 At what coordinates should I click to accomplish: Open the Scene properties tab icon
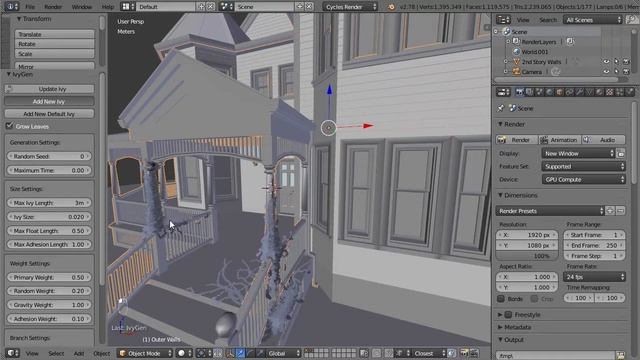[x=539, y=92]
